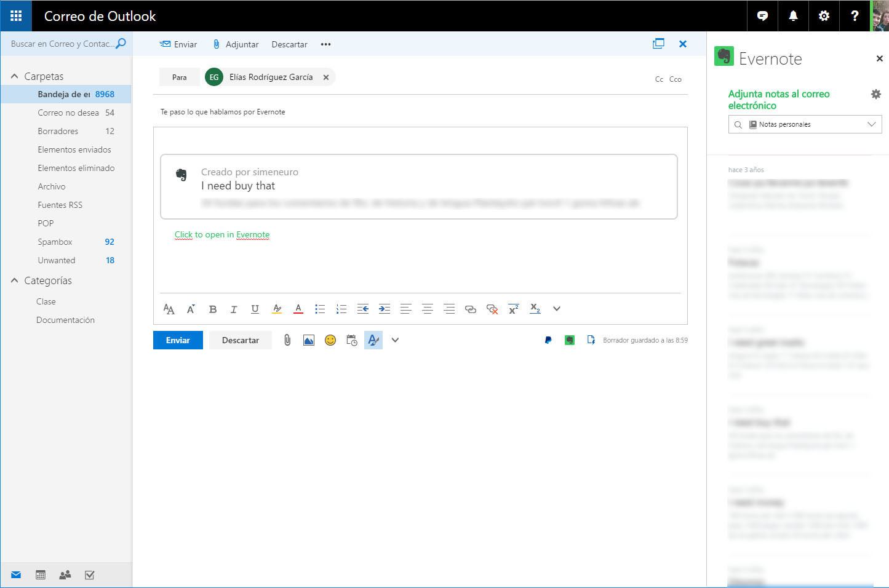This screenshot has height=588, width=889.
Task: Pop out the message in new window
Action: pos(658,44)
